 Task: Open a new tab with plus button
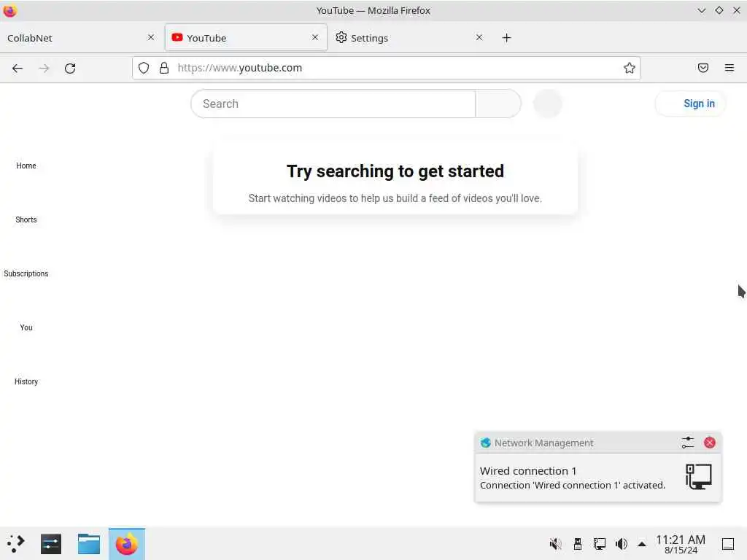[x=506, y=38]
